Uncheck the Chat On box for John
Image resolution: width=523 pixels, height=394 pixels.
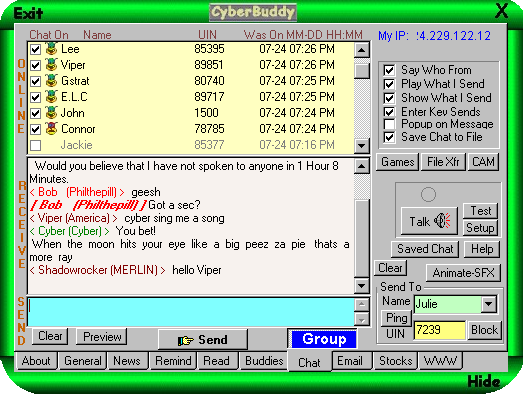pos(35,113)
